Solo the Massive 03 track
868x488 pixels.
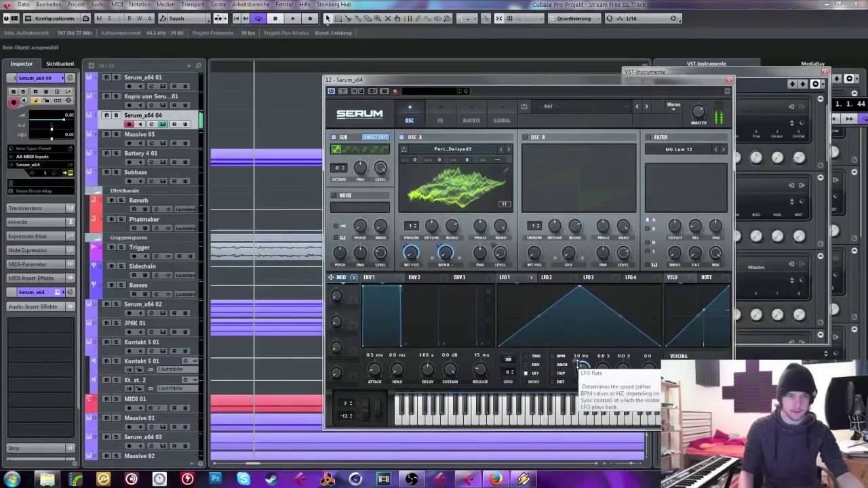coord(116,134)
